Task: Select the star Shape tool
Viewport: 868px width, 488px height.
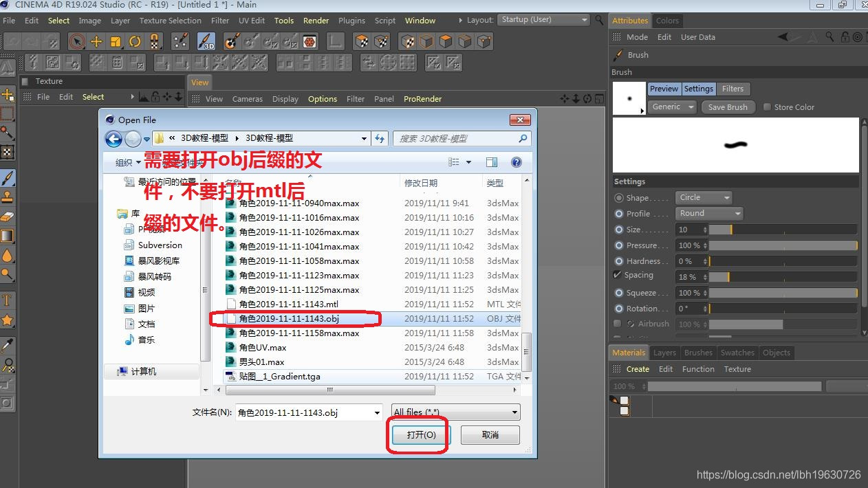Action: (8, 320)
